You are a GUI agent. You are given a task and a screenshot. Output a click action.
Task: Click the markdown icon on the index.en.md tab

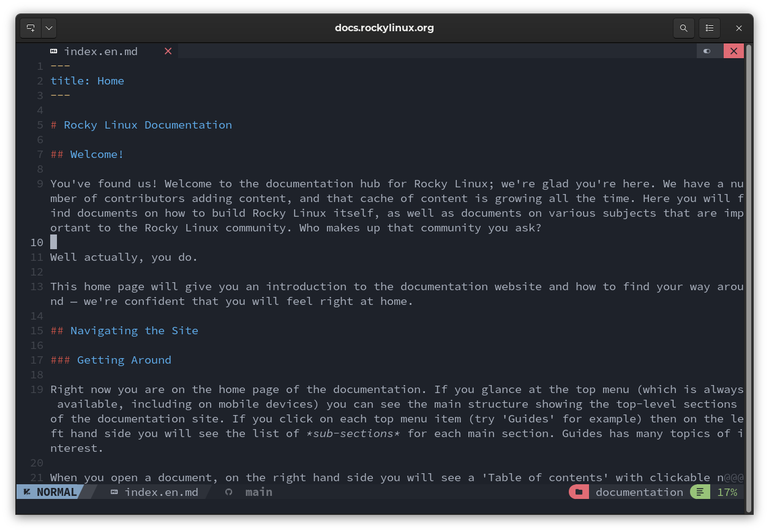[x=53, y=51]
